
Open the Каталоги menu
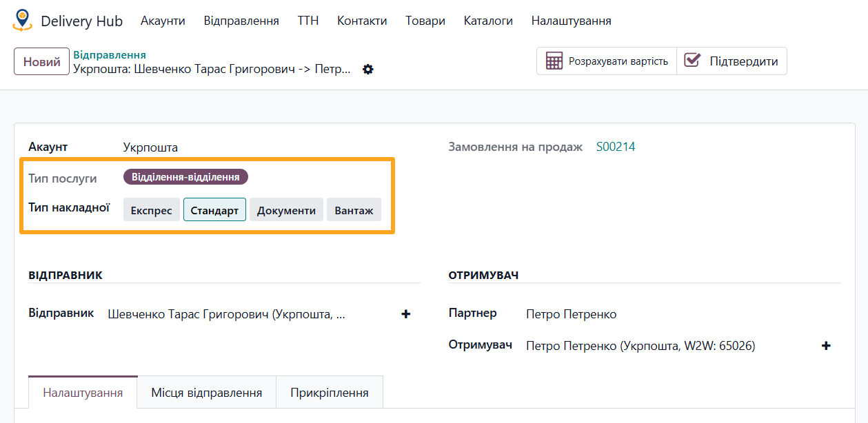click(x=488, y=21)
